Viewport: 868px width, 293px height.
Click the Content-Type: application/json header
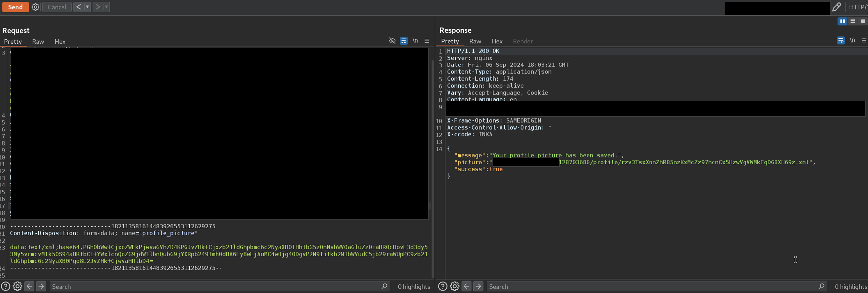(499, 72)
